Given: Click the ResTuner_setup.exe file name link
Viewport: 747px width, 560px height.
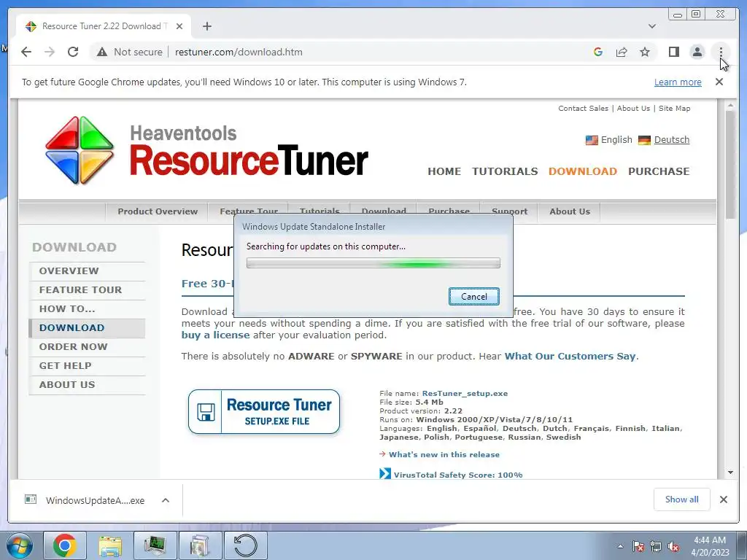Looking at the screenshot, I should 465,393.
